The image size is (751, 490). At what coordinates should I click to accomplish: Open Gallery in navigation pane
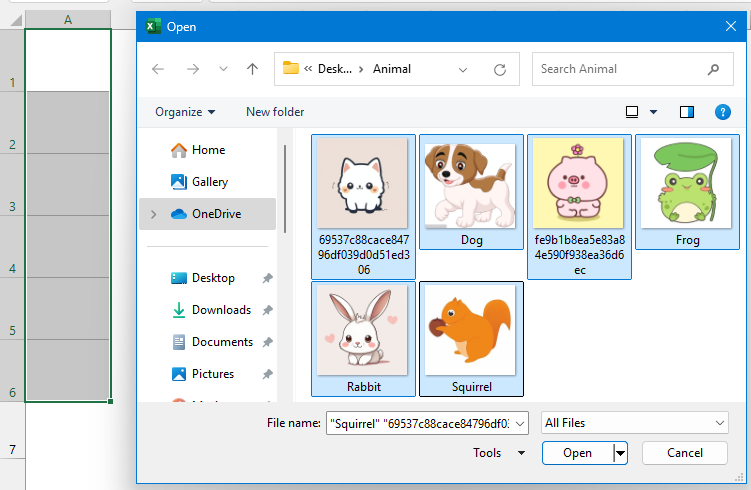click(x=209, y=182)
